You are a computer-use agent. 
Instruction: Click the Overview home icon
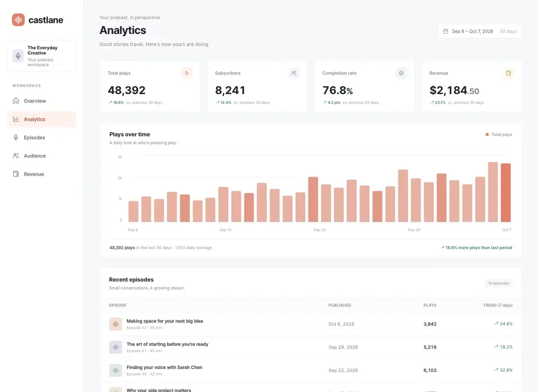click(16, 101)
